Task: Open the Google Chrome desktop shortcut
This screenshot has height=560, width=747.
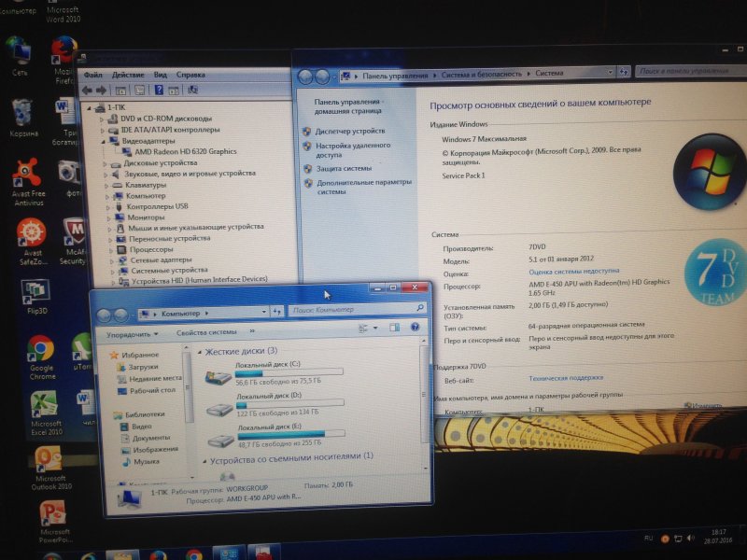Action: pyautogui.click(x=40, y=350)
